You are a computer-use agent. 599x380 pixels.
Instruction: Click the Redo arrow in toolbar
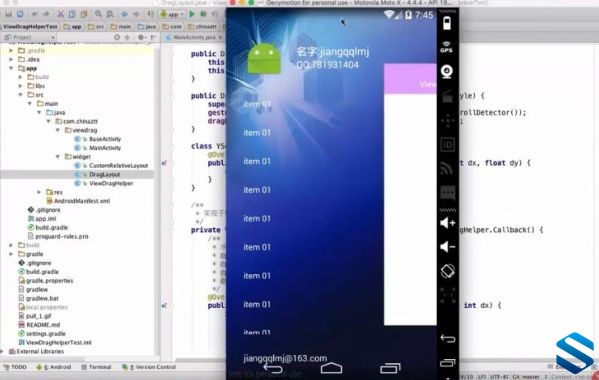47,14
